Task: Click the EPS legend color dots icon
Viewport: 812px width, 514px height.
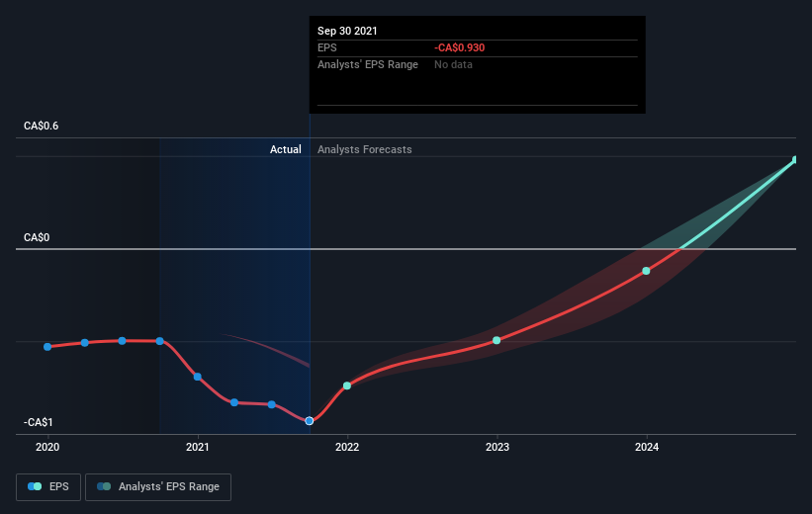Action: point(35,486)
